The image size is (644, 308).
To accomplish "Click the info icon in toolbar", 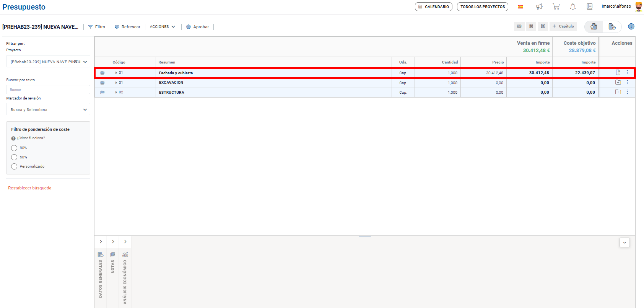I will [x=631, y=26].
